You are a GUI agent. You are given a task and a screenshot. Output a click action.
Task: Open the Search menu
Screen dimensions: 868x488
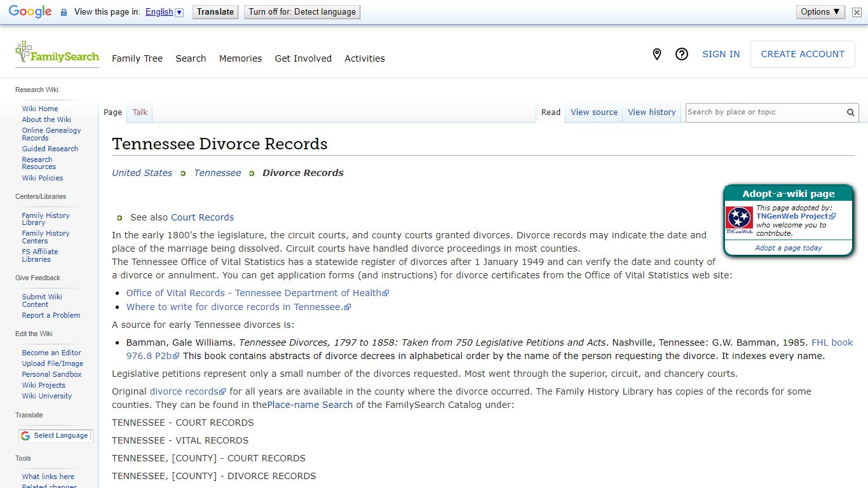click(x=191, y=58)
